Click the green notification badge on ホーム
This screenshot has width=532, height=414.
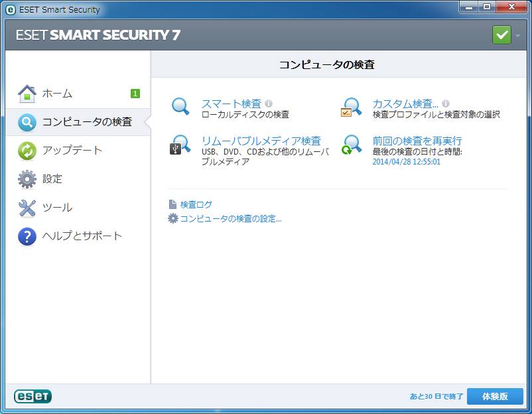(x=135, y=94)
